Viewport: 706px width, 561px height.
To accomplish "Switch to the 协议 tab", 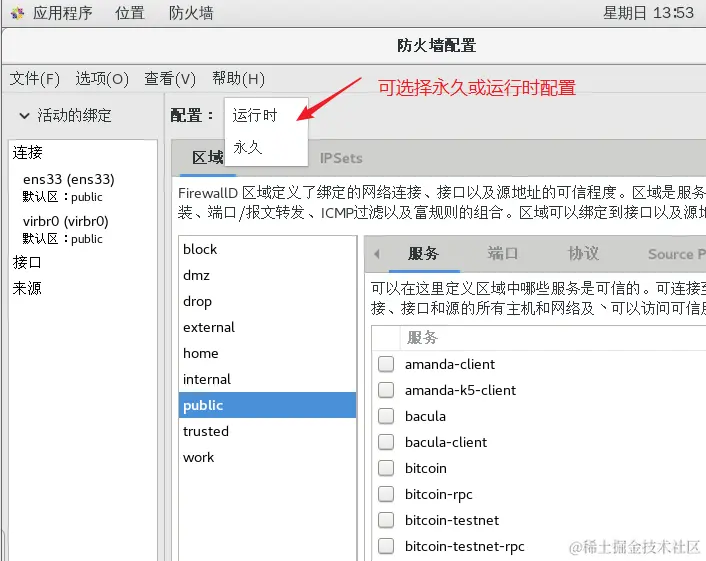I will point(583,253).
